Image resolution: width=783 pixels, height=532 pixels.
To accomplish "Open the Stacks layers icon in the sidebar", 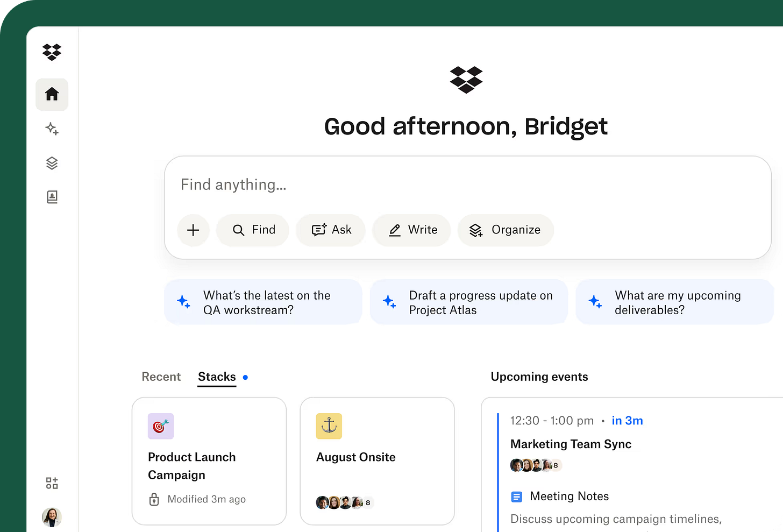I will pyautogui.click(x=52, y=163).
